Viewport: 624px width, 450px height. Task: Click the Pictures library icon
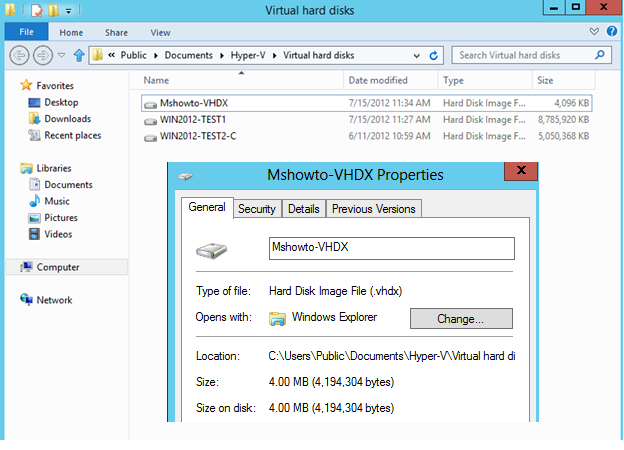coord(34,218)
